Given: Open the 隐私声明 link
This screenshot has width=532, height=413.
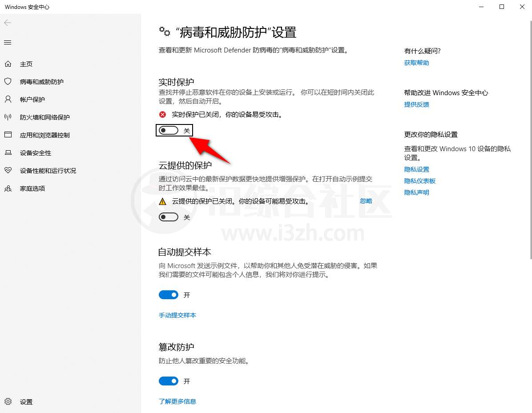Looking at the screenshot, I should (417, 192).
